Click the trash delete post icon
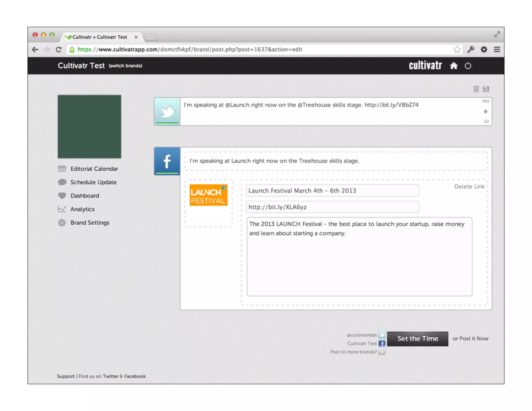 coord(476,89)
